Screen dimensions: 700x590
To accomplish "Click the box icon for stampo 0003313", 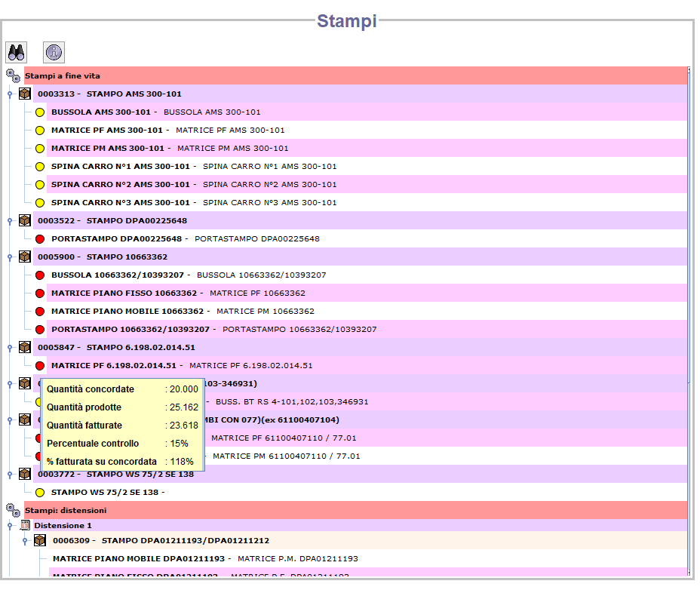I will 25,94.
